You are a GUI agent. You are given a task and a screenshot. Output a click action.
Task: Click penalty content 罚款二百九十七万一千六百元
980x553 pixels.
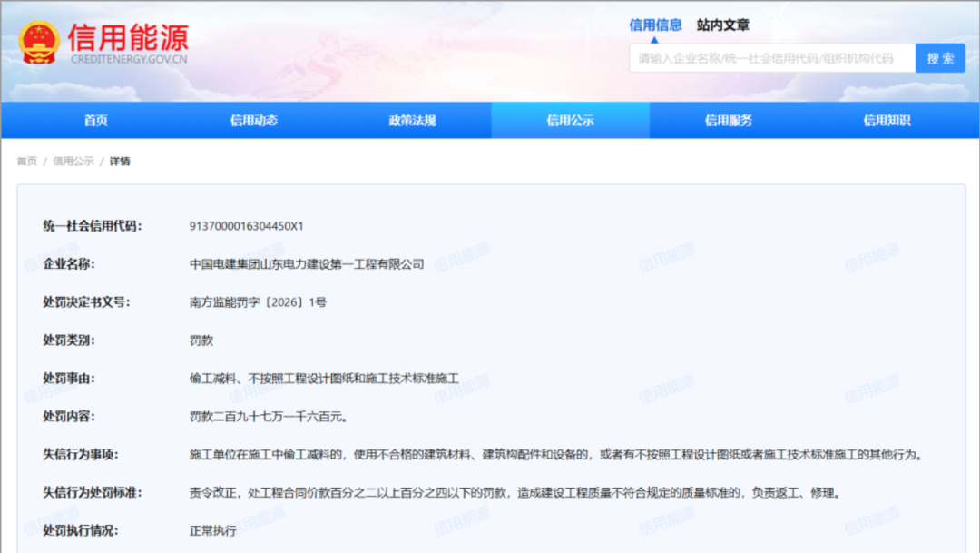(269, 417)
